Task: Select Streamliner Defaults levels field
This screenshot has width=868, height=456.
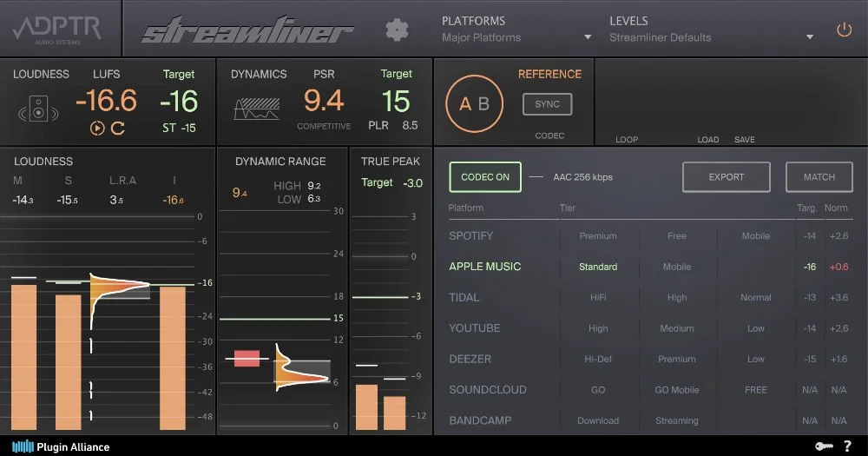Action: tap(661, 37)
